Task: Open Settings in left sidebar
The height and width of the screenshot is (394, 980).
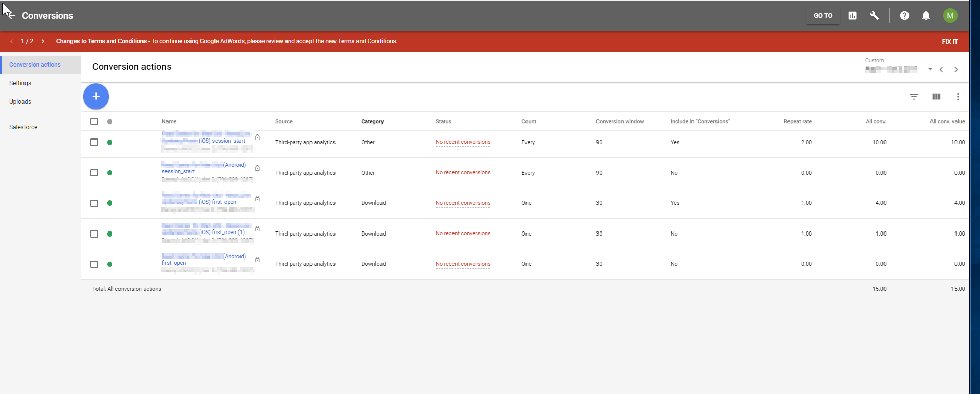Action: point(20,83)
